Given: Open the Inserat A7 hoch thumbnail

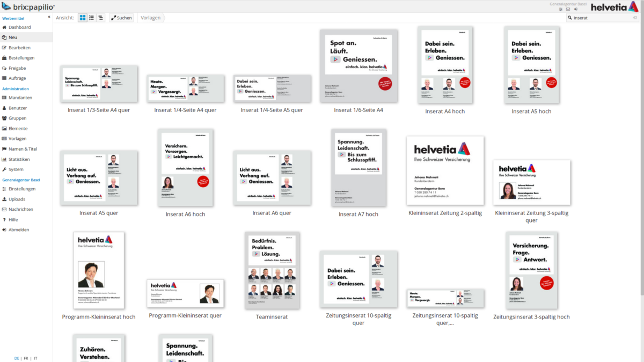Looking at the screenshot, I should coord(358,167).
